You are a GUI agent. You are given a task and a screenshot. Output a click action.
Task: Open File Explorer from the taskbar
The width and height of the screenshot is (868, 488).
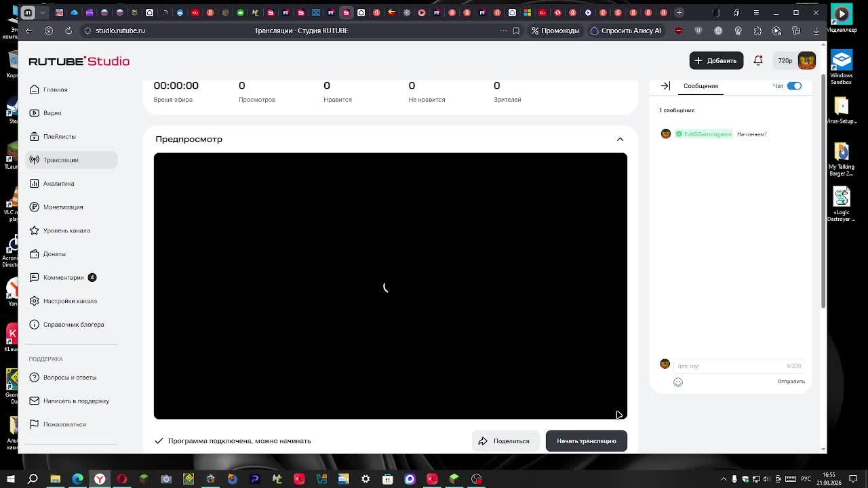pos(56,479)
